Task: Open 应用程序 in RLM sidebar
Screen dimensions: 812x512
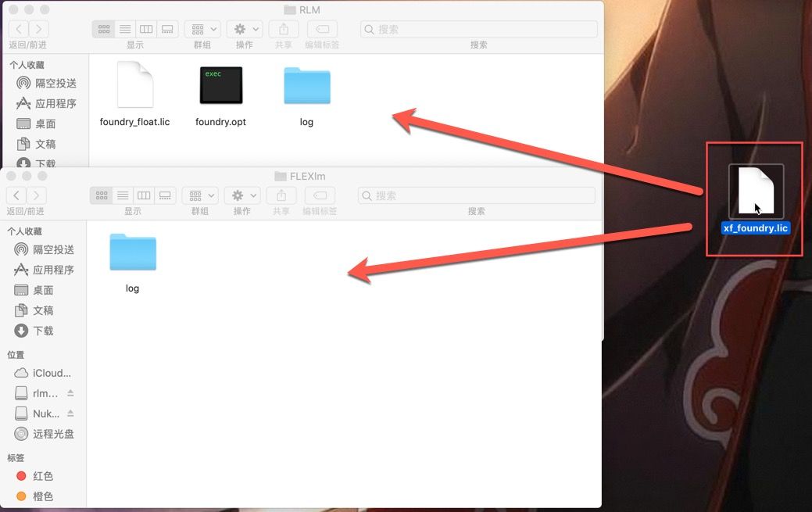Action: [47, 103]
